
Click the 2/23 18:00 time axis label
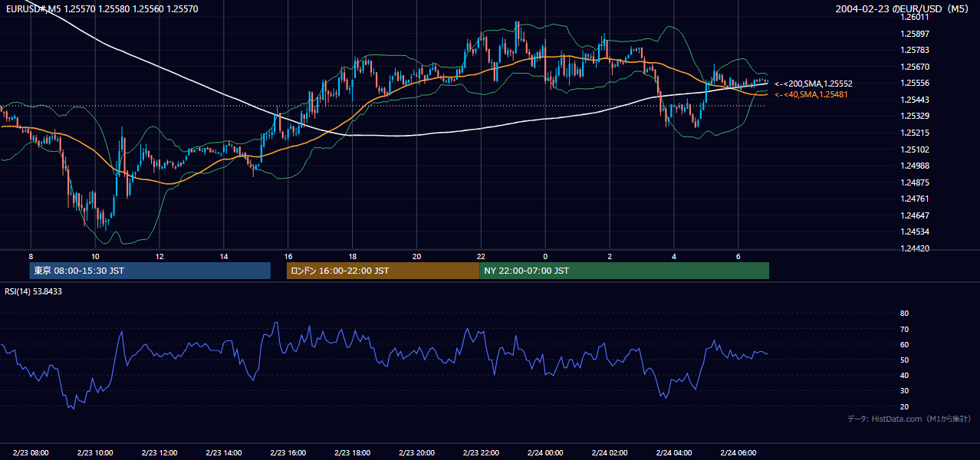coord(353,453)
